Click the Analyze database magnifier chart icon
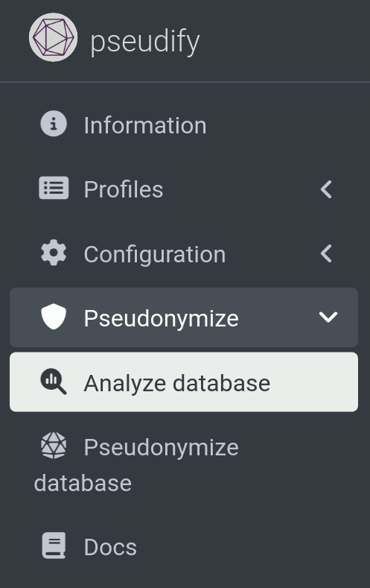The width and height of the screenshot is (370, 588). [x=54, y=382]
